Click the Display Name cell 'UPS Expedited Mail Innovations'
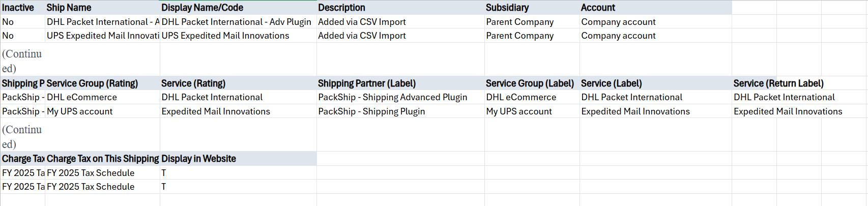Screen dimensions: 868x206 (238, 36)
